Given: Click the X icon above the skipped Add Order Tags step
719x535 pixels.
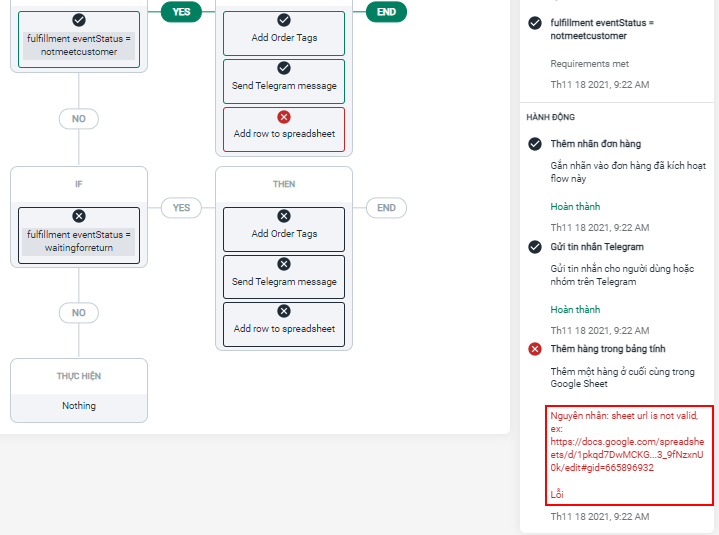Looking at the screenshot, I should [x=284, y=216].
